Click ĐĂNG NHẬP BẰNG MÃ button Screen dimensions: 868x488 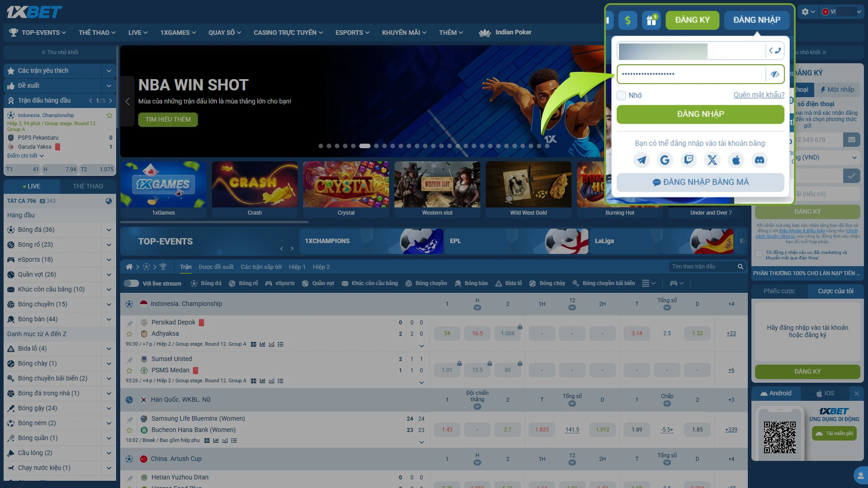point(700,183)
